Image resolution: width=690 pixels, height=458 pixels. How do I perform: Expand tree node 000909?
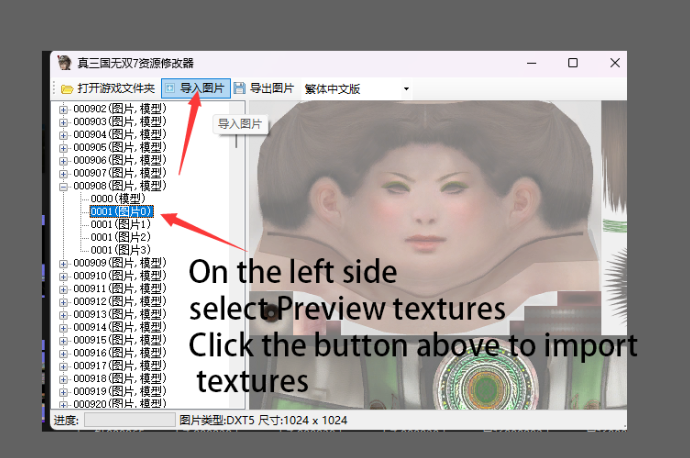(63, 264)
